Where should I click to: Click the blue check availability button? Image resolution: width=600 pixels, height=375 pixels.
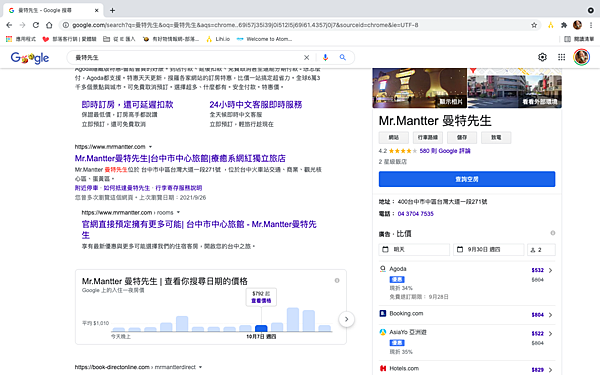pos(467,179)
